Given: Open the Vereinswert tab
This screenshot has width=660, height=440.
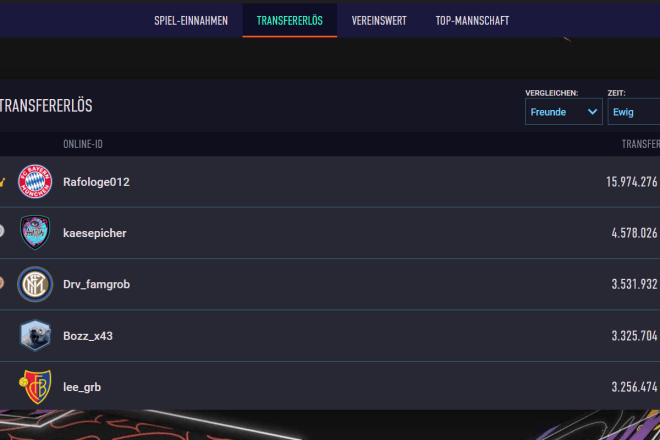Looking at the screenshot, I should click(379, 20).
